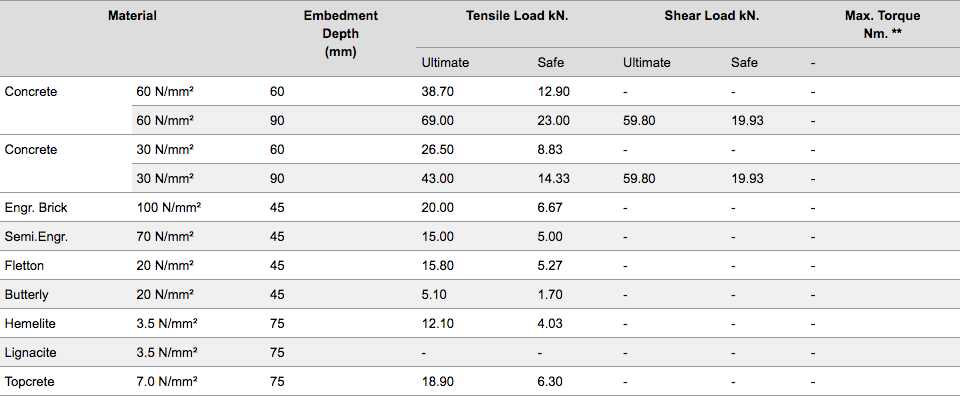Click the 6.30 safe load value
This screenshot has width=960, height=396.
point(550,382)
